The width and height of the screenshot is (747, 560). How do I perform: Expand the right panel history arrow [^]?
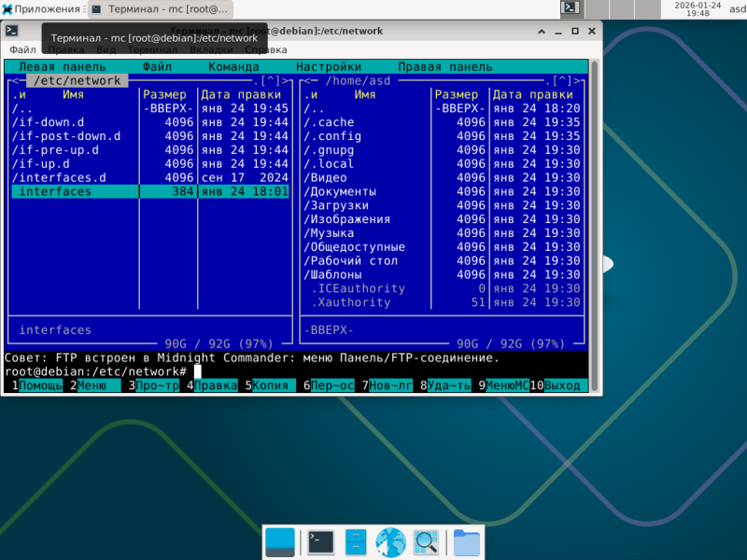(562, 80)
